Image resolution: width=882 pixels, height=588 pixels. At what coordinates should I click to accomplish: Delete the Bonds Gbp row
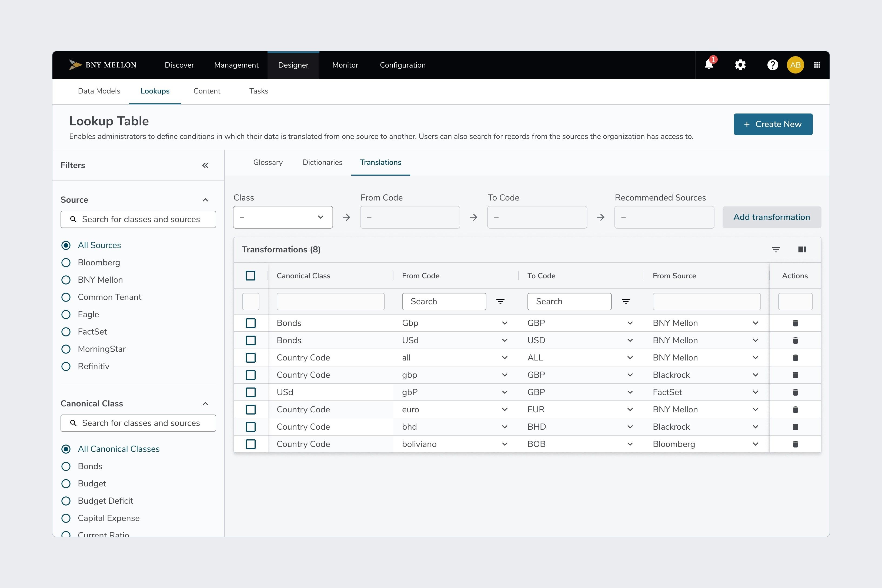[x=795, y=323]
